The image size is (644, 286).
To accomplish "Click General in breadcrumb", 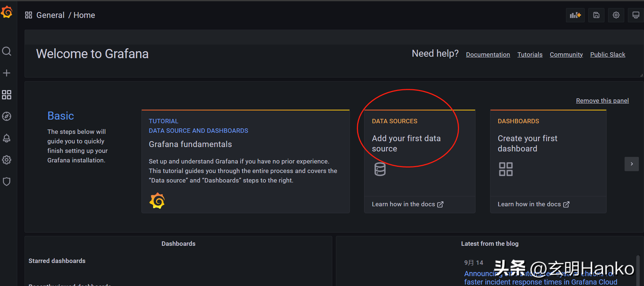I will tap(50, 15).
